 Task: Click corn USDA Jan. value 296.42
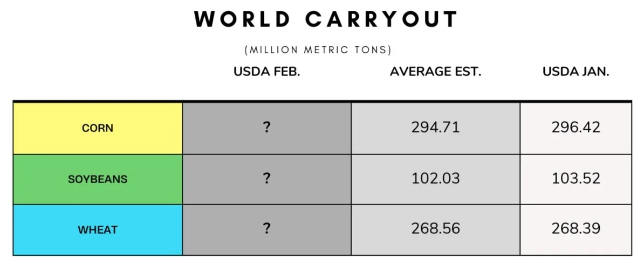pos(576,128)
